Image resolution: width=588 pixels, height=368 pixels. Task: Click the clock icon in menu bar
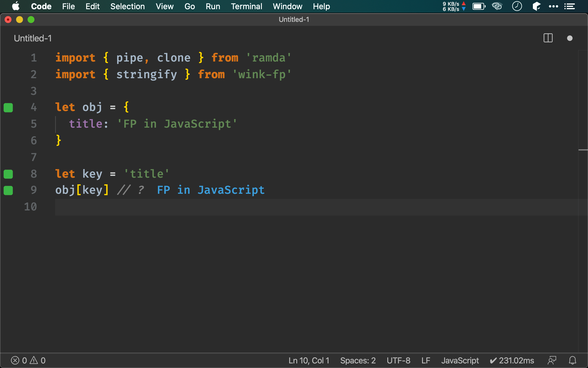[x=517, y=6]
